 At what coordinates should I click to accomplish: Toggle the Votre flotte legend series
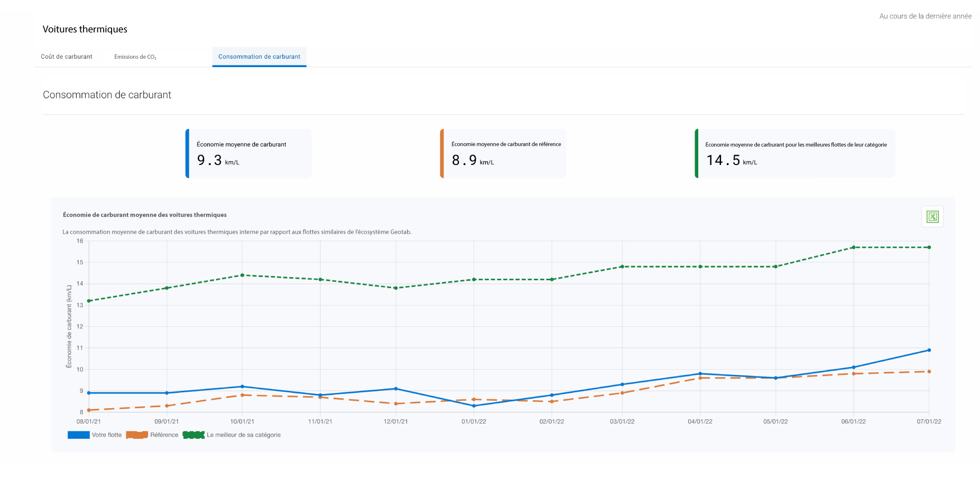coord(107,435)
